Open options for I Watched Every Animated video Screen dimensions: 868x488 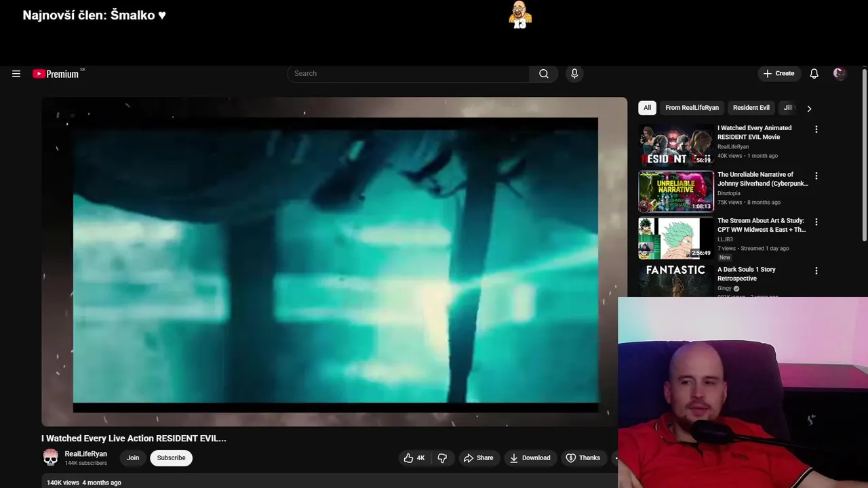click(x=816, y=129)
